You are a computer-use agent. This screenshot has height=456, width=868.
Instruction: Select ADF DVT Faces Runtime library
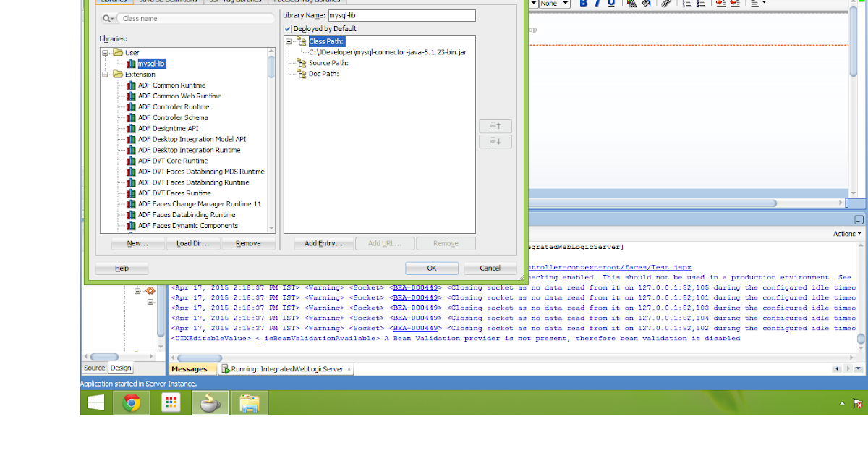(175, 193)
